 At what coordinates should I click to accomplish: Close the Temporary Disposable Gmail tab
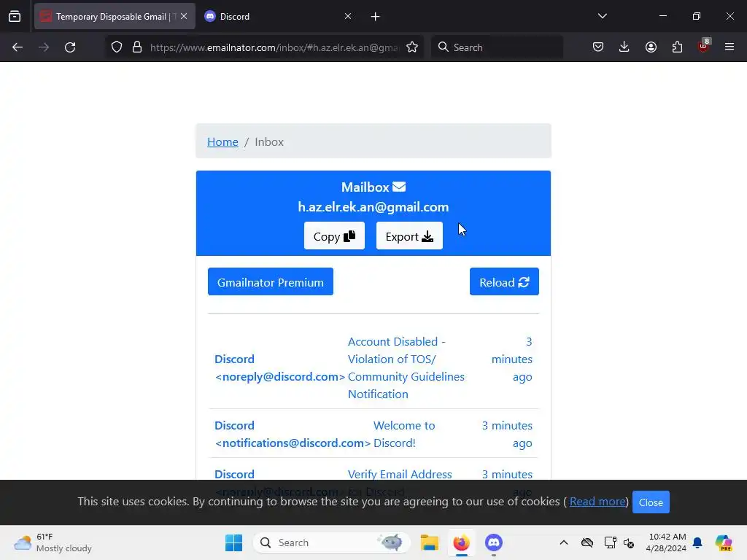[x=184, y=16]
